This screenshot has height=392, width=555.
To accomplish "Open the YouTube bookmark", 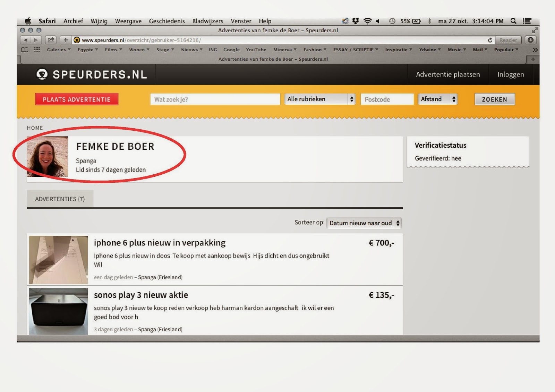I will [x=256, y=50].
